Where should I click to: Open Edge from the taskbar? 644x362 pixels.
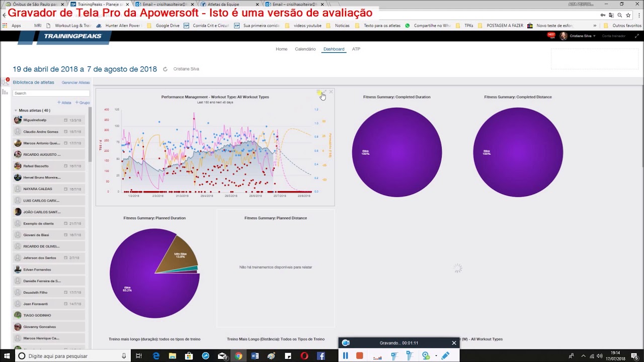[x=156, y=356]
